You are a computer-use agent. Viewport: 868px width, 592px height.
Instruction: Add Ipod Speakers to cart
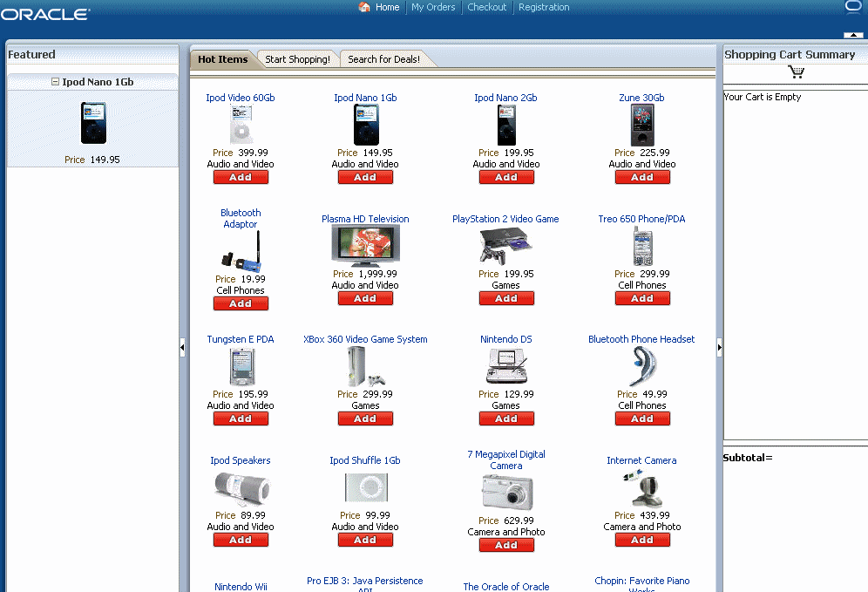[x=241, y=540]
